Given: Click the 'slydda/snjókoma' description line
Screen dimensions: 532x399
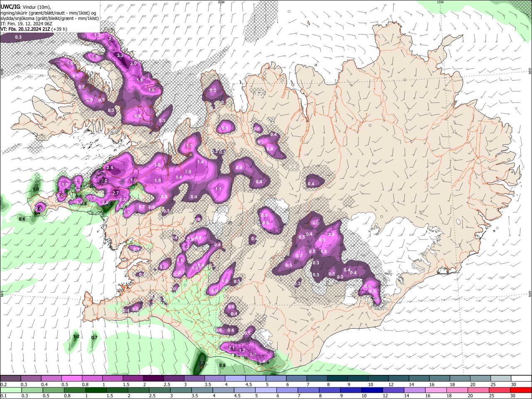Looking at the screenshot, I should click(50, 18).
